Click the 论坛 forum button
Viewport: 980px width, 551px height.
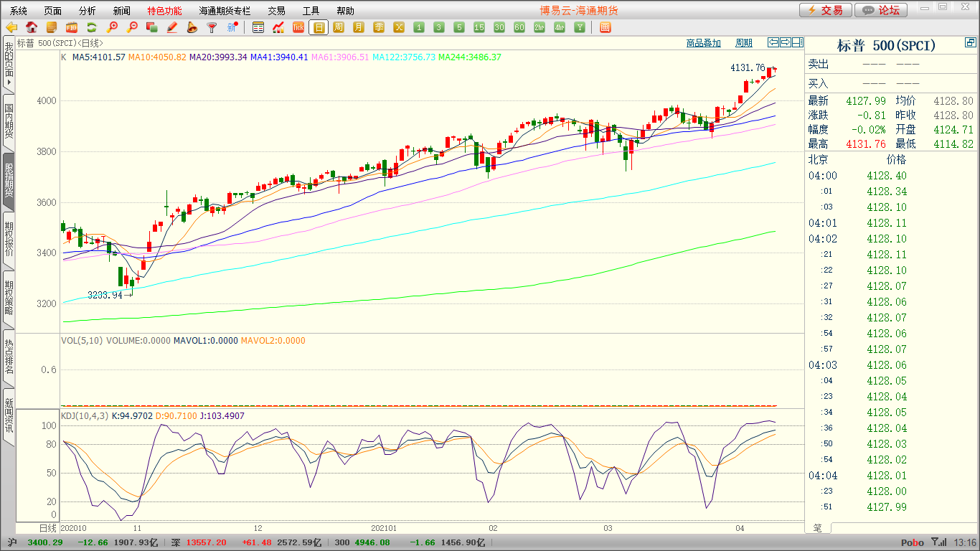[882, 10]
